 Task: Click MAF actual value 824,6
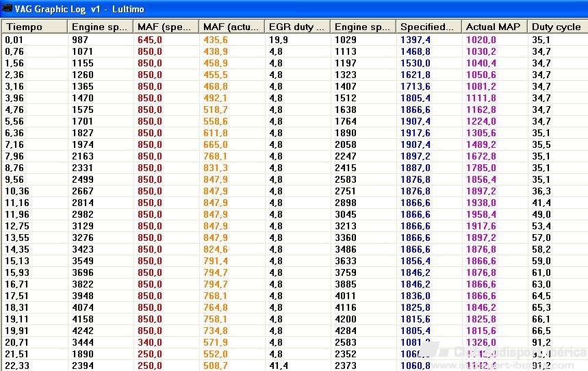point(216,249)
